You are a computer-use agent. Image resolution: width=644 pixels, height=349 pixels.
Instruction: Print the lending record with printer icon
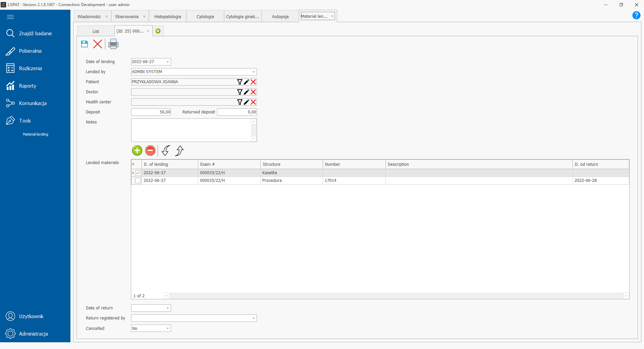(x=113, y=44)
